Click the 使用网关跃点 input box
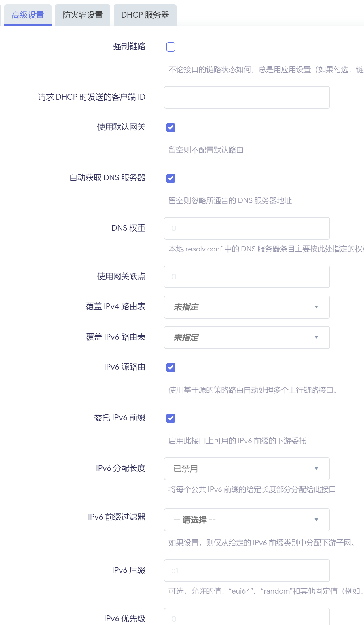 (x=247, y=277)
